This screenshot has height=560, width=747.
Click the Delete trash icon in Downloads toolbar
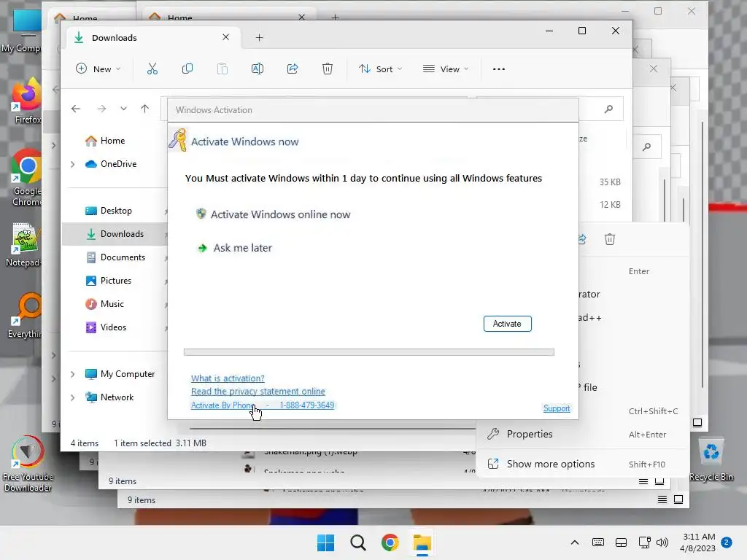328,69
